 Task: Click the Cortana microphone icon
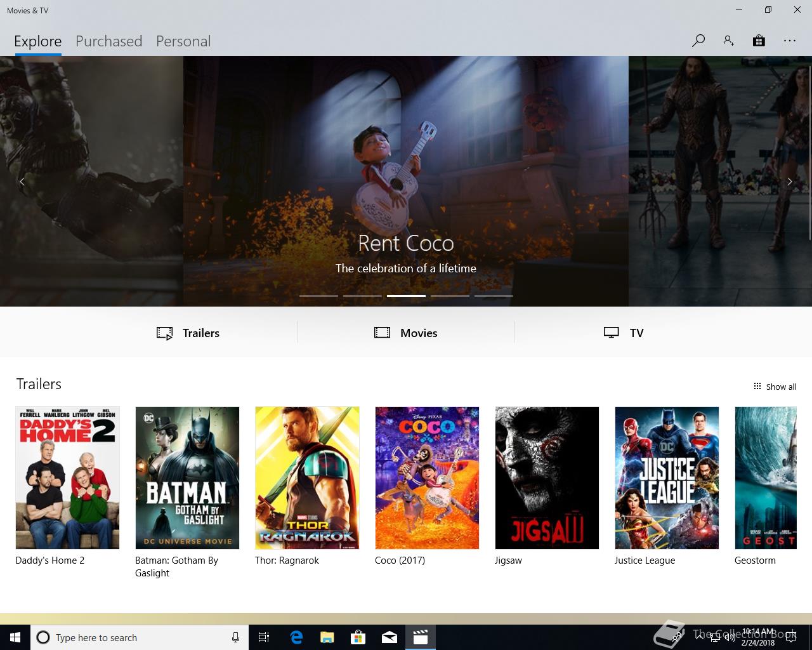(235, 637)
